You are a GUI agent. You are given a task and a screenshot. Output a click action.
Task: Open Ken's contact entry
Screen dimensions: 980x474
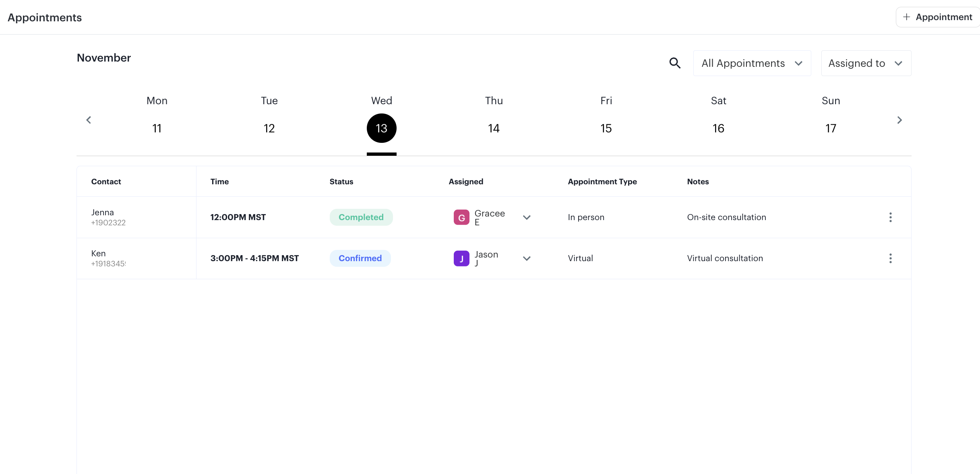pos(99,254)
